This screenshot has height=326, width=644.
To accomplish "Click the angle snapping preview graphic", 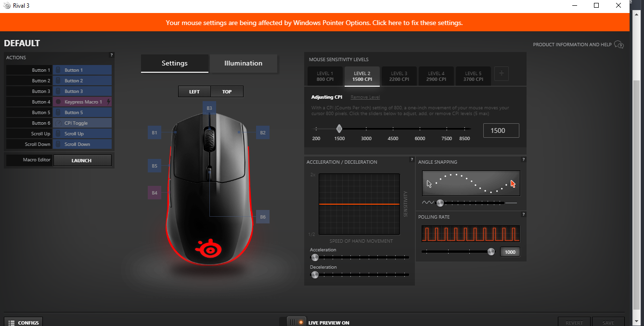I will (x=471, y=183).
